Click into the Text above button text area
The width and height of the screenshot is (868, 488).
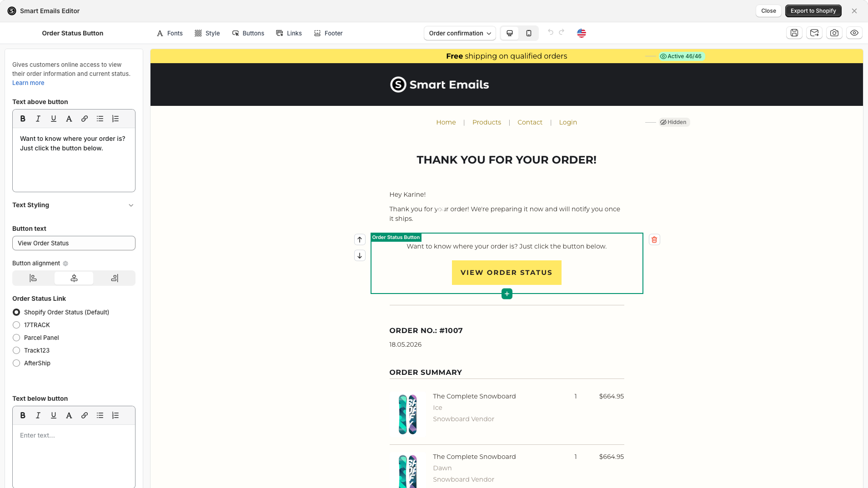(x=74, y=159)
